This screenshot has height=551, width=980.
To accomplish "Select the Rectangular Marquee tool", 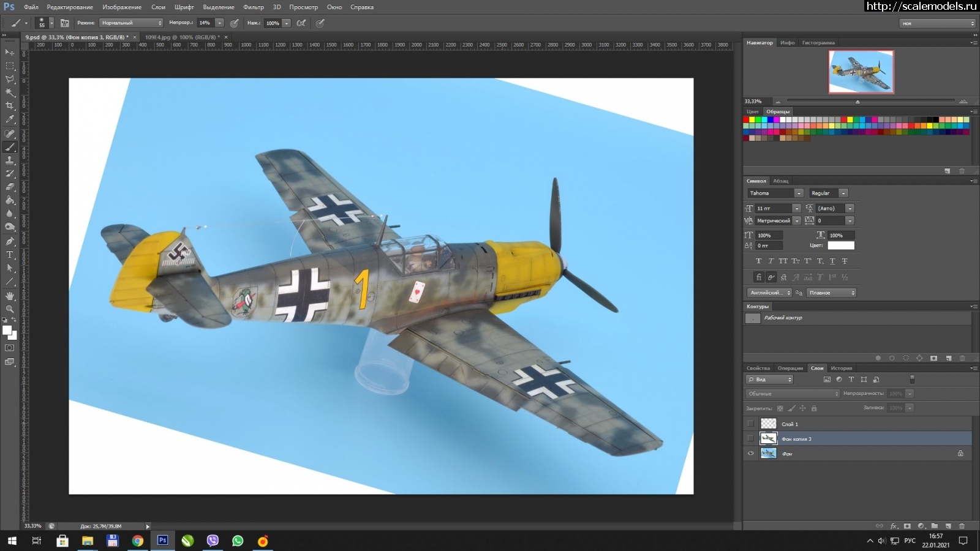I will click(x=10, y=66).
